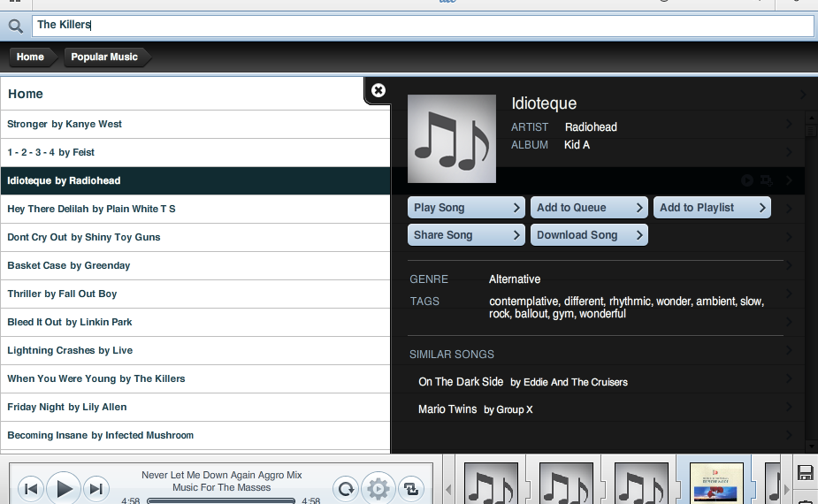The height and width of the screenshot is (504, 818).
Task: Toggle shuffle mode in the player
Action: (411, 489)
